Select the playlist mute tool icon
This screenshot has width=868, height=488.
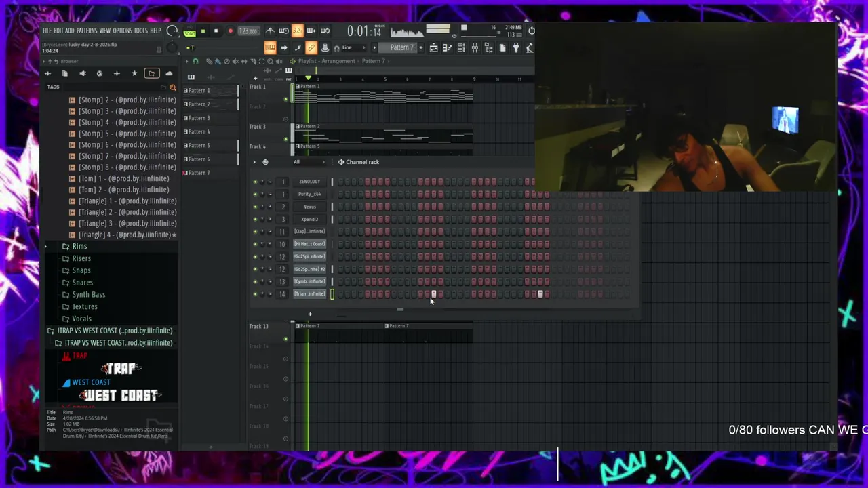pyautogui.click(x=235, y=62)
